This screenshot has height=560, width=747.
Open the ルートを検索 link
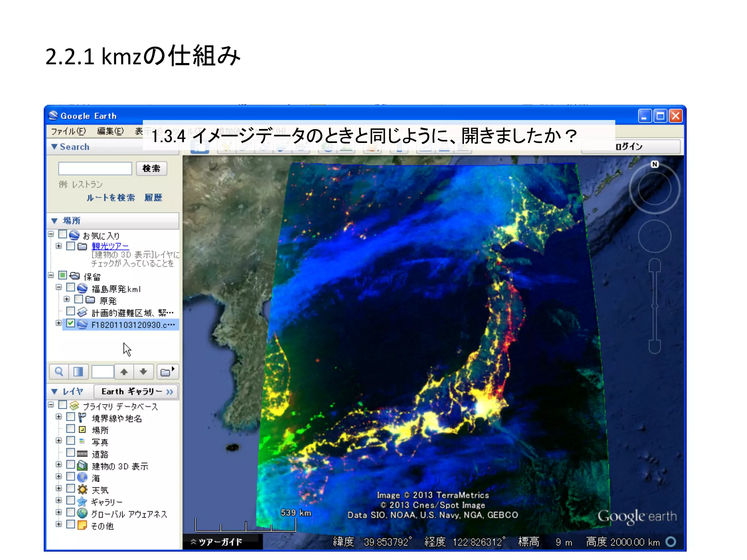pyautogui.click(x=111, y=198)
